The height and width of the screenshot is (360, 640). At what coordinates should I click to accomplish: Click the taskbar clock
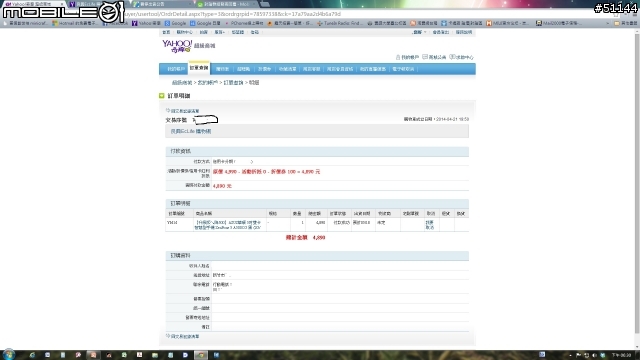(x=621, y=355)
